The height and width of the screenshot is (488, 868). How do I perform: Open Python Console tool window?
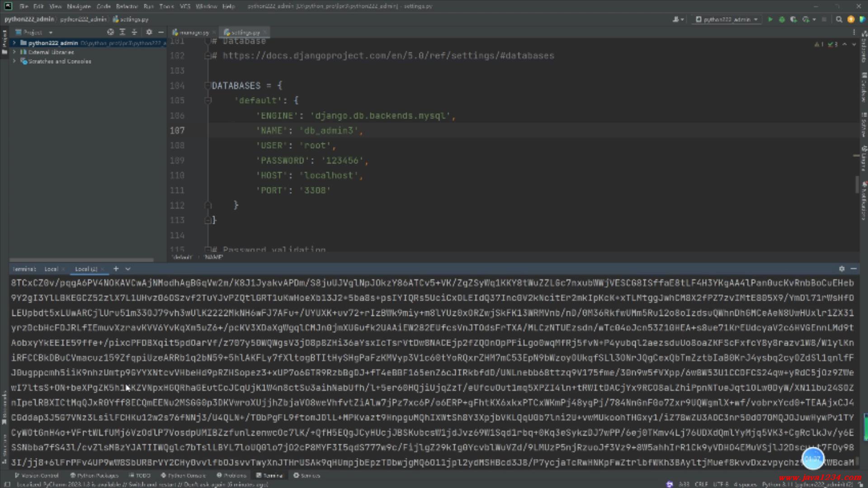tap(184, 475)
